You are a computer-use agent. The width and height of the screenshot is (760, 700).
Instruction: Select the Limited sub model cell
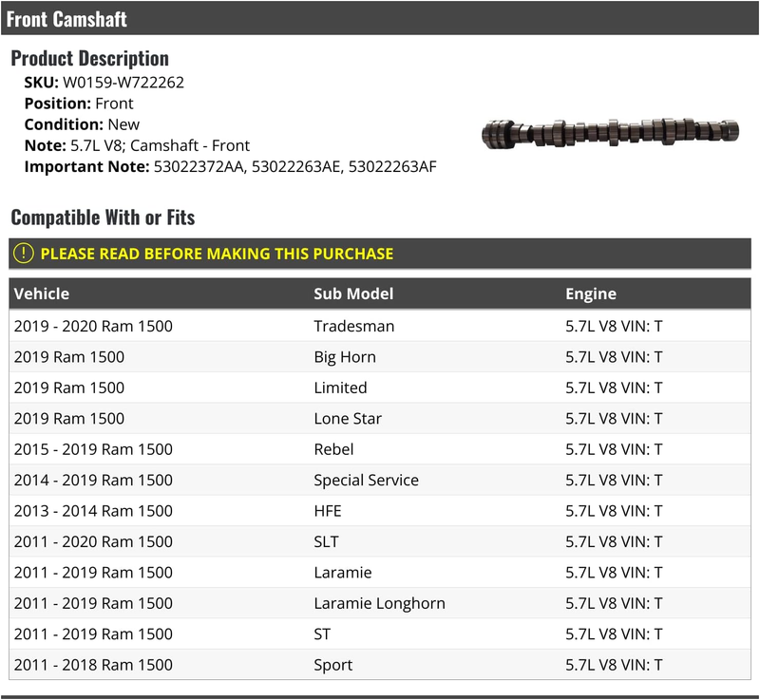tap(340, 388)
